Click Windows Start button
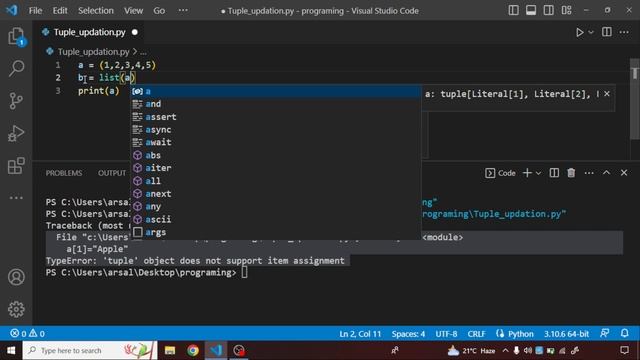This screenshot has width=640, height=360. click(11, 350)
